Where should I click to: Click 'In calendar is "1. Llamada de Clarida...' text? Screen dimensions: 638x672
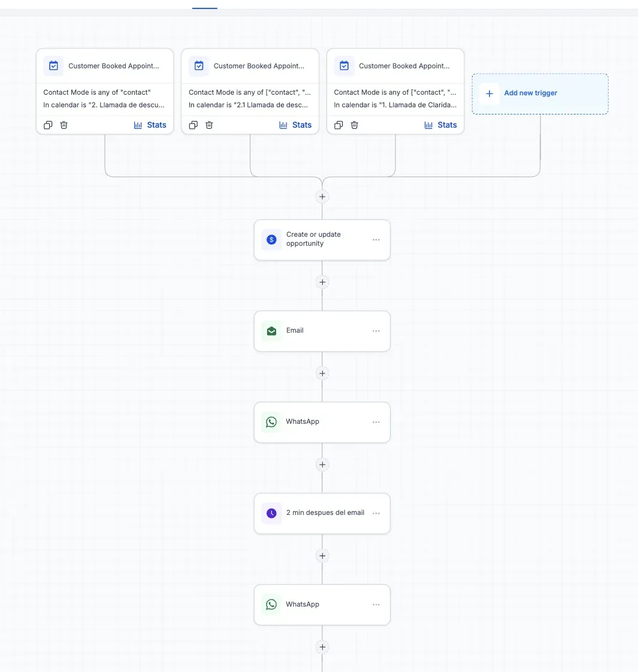(395, 105)
